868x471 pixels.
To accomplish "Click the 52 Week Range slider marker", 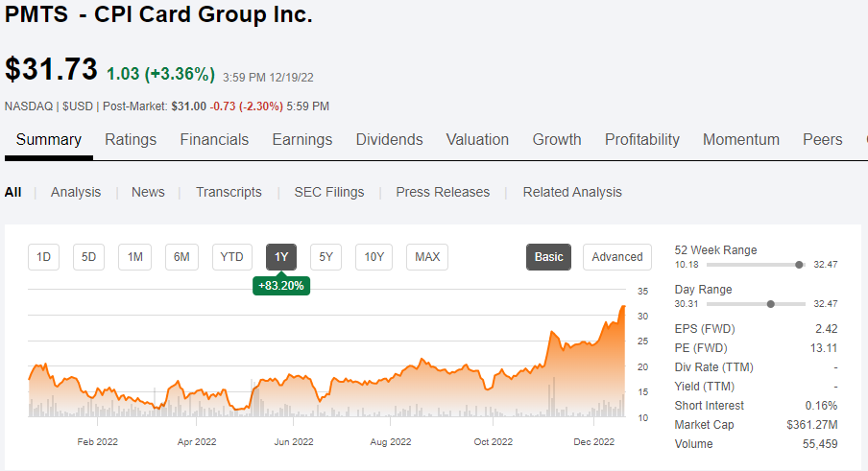I will pos(799,265).
